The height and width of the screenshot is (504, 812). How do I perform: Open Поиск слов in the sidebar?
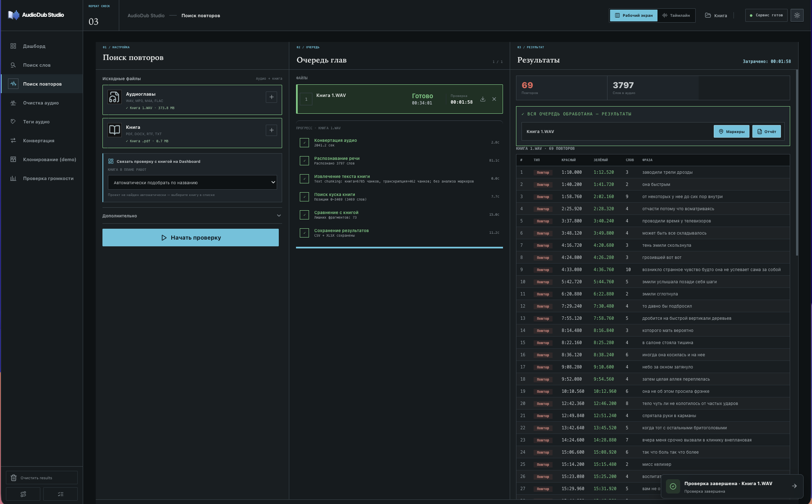point(42,65)
